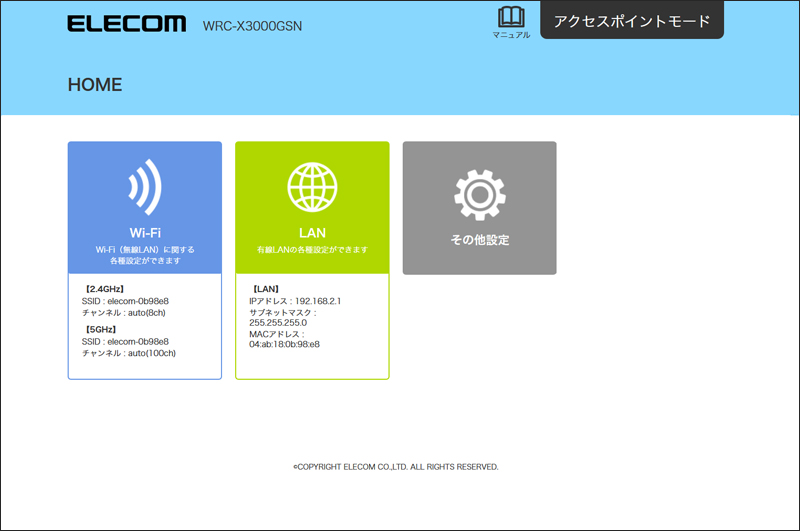800x531 pixels.
Task: Click the サブネットマスク label
Action: (x=283, y=312)
